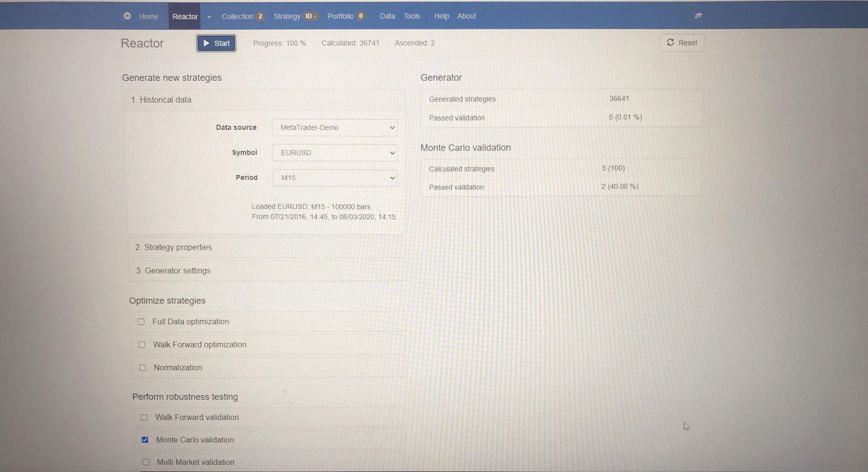Go to the Home tab
Viewport: 868px width, 472px height.
tap(149, 16)
